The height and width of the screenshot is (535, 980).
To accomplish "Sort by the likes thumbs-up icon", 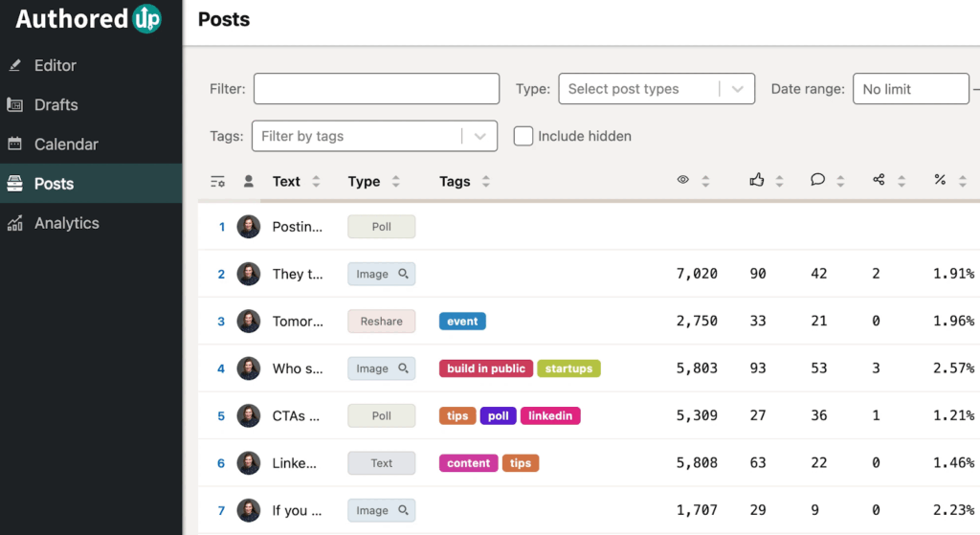I will pos(757,180).
